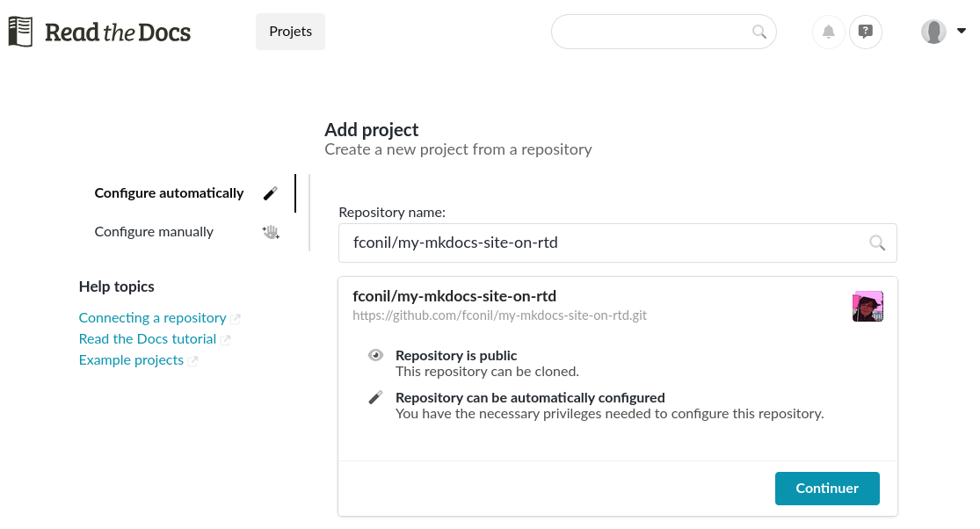Click the repository owner avatar thumbnail

click(x=867, y=307)
